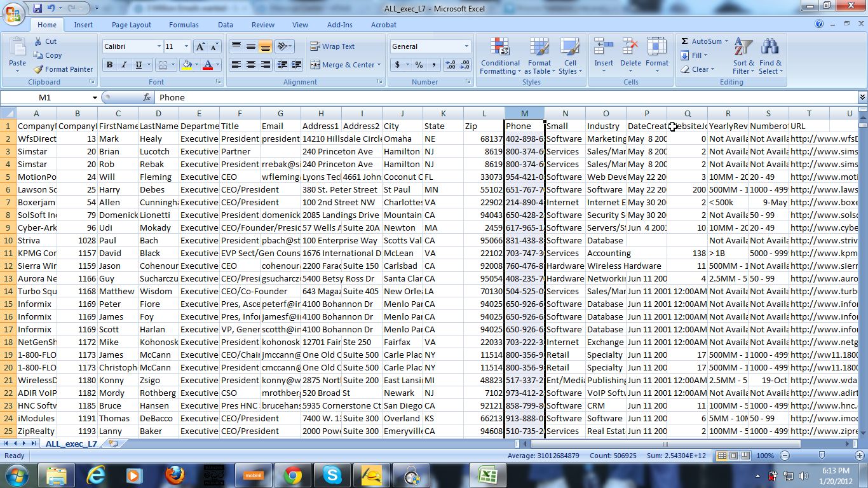Screen dimensions: 868x488
Task: Switch to Page Break Preview view
Action: [x=745, y=456]
